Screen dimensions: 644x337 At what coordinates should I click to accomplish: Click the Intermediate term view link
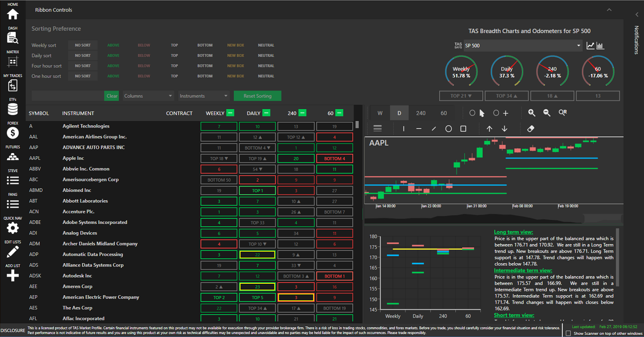point(523,271)
